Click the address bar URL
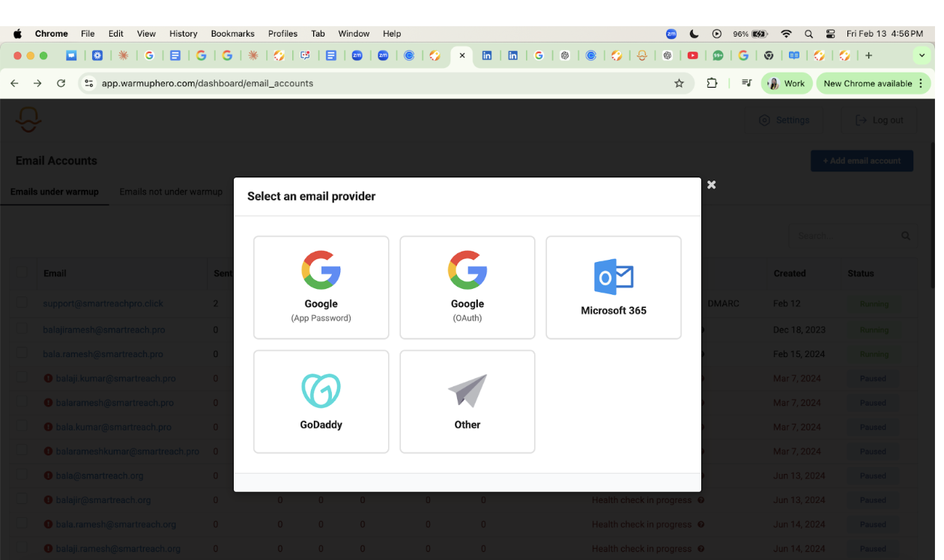 tap(208, 83)
